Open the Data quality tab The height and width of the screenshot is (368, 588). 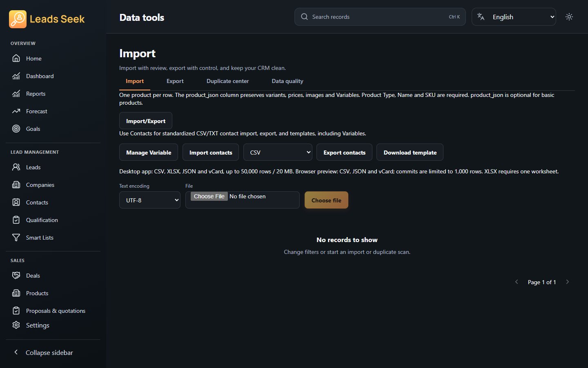(287, 81)
